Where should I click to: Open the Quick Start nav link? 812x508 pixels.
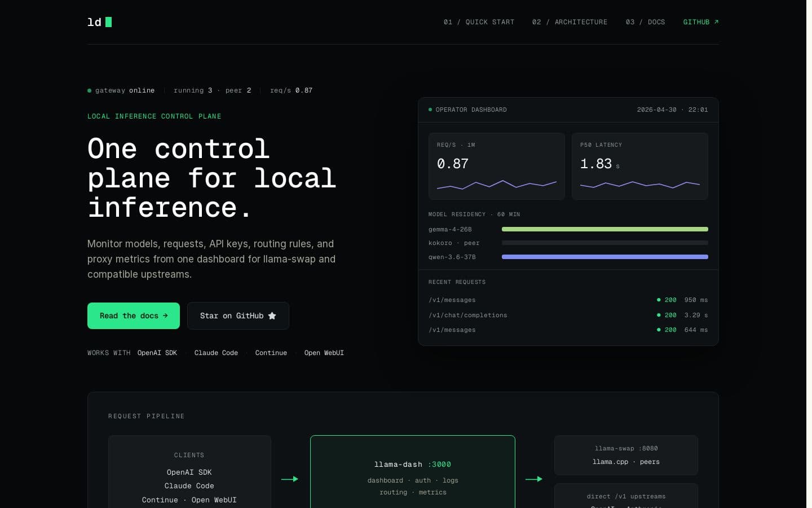point(479,22)
